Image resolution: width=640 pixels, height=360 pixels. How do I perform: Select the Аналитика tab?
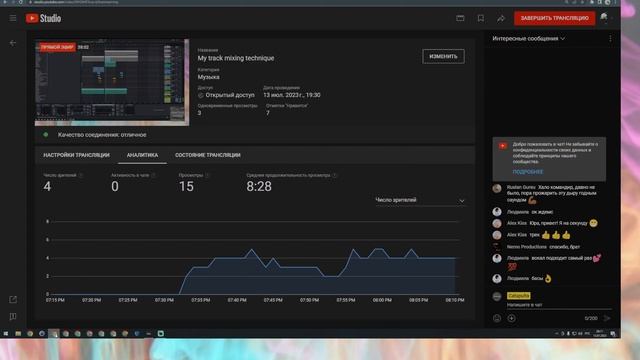coord(142,155)
